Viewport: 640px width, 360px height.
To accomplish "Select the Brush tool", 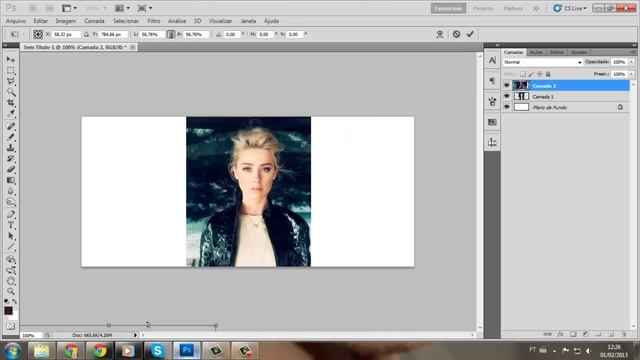I will [x=11, y=137].
